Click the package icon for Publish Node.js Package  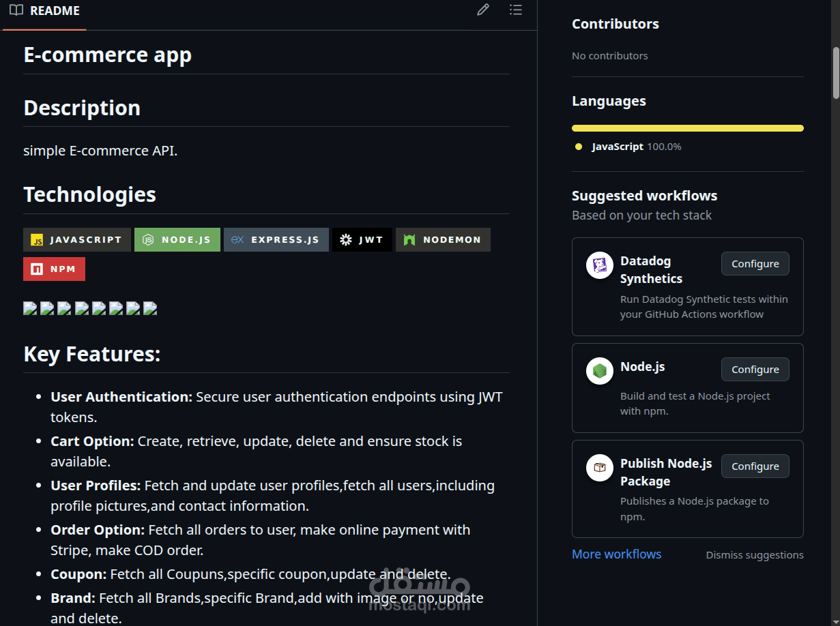click(599, 468)
